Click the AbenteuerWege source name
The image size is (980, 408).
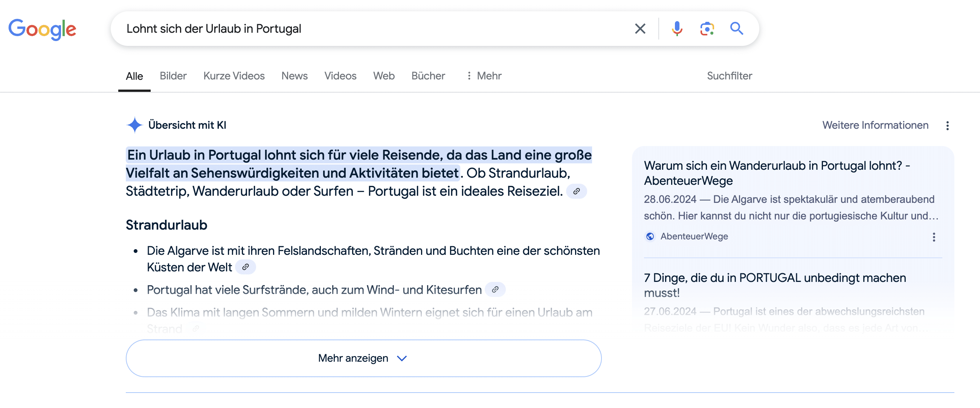[694, 236]
